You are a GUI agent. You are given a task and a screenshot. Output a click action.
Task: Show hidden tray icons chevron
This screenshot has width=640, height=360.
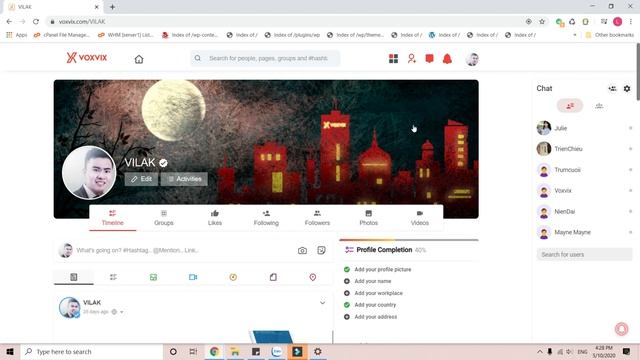(x=540, y=351)
